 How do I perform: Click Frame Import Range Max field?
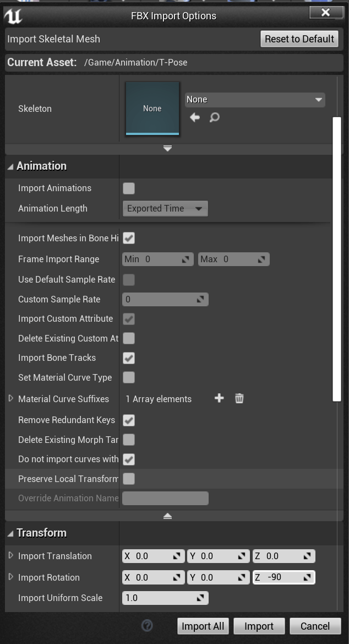coord(233,259)
